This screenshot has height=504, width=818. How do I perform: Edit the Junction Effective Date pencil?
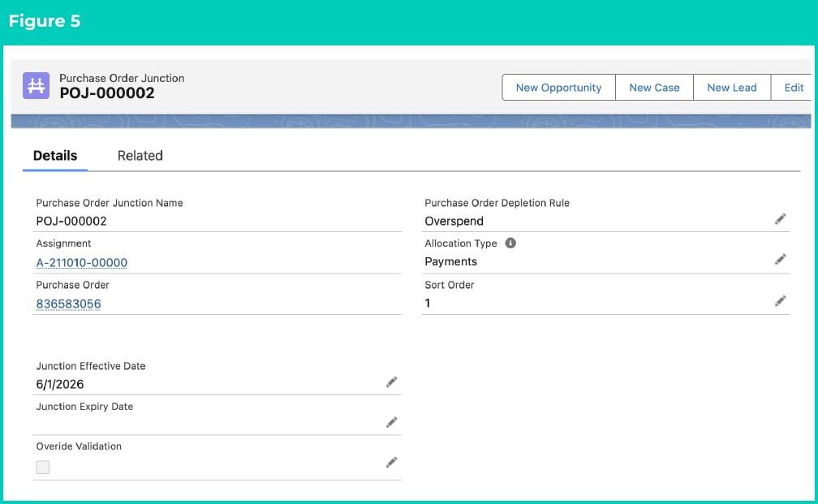pos(391,382)
